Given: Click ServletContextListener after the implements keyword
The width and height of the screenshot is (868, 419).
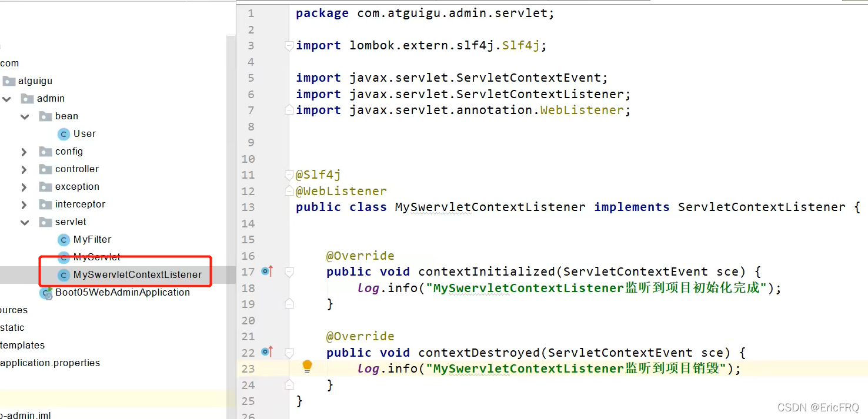Looking at the screenshot, I should (762, 207).
